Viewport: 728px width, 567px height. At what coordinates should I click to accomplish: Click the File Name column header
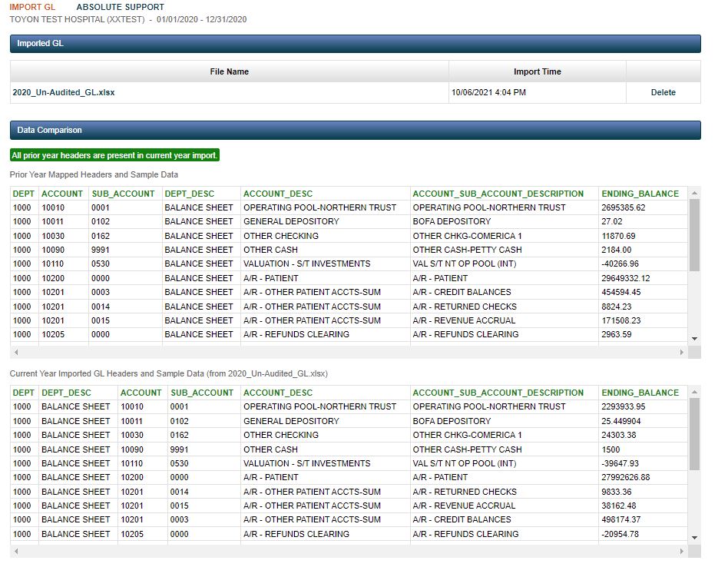[x=230, y=71]
